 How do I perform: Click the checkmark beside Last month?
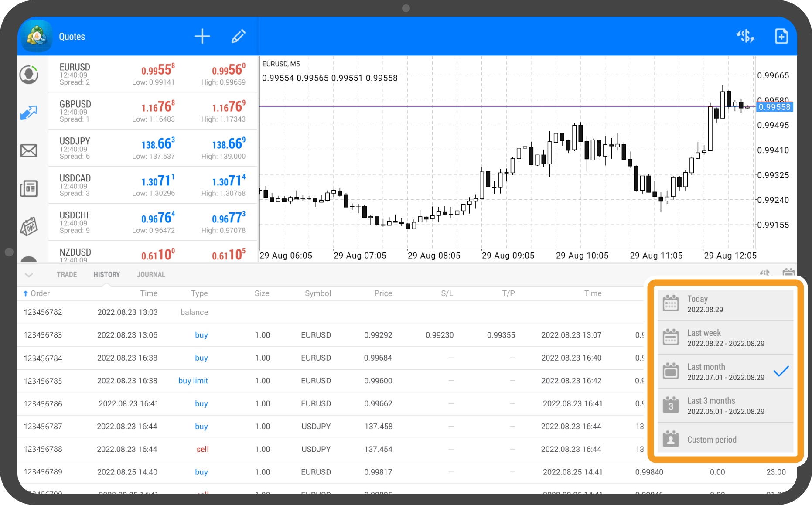tap(782, 371)
